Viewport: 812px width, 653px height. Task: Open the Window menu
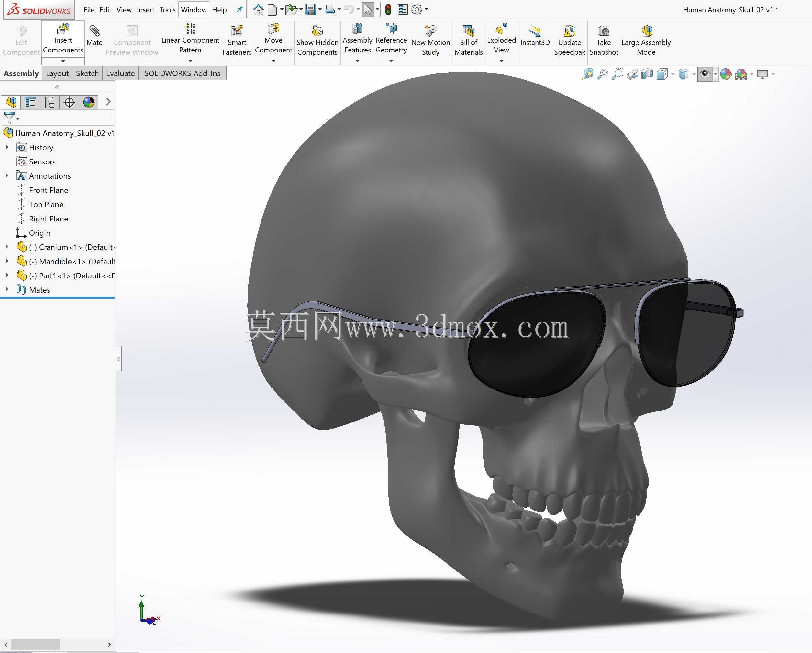[x=194, y=10]
